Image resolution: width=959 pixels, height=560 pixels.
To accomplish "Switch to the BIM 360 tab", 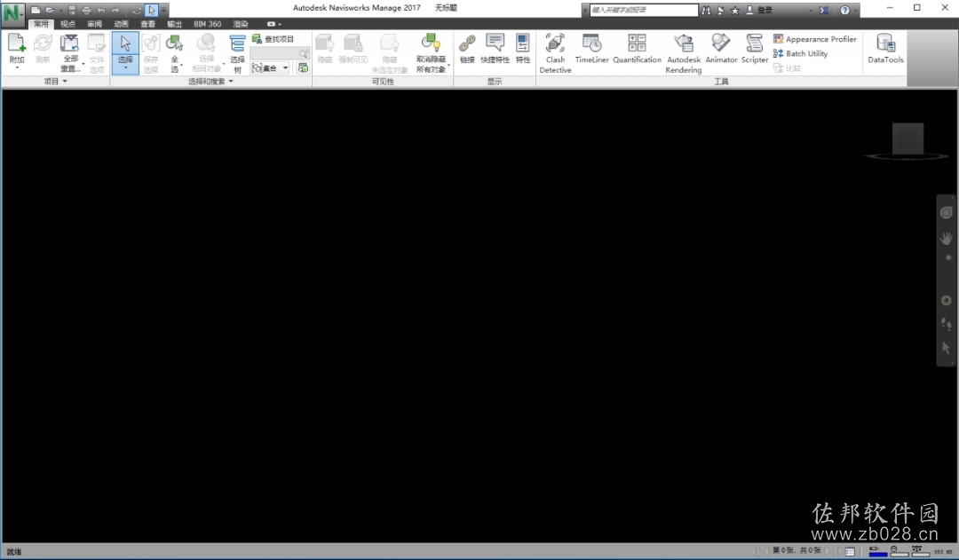I will click(207, 24).
